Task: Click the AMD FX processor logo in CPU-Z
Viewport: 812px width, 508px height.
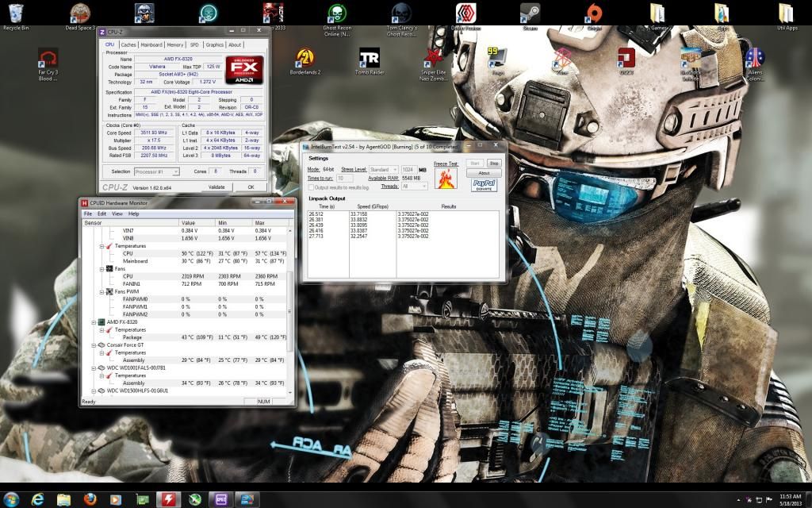Action: (244, 70)
